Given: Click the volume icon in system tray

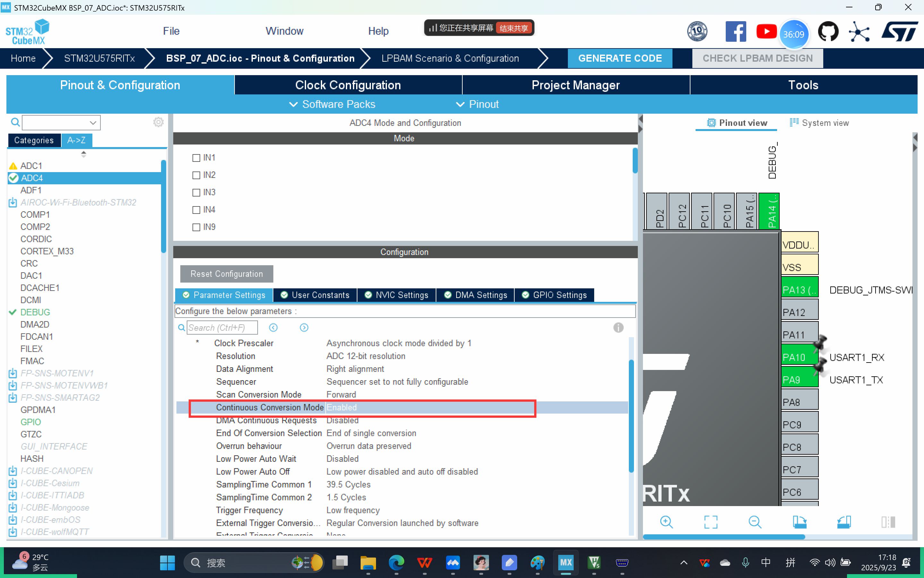Looking at the screenshot, I should [830, 563].
